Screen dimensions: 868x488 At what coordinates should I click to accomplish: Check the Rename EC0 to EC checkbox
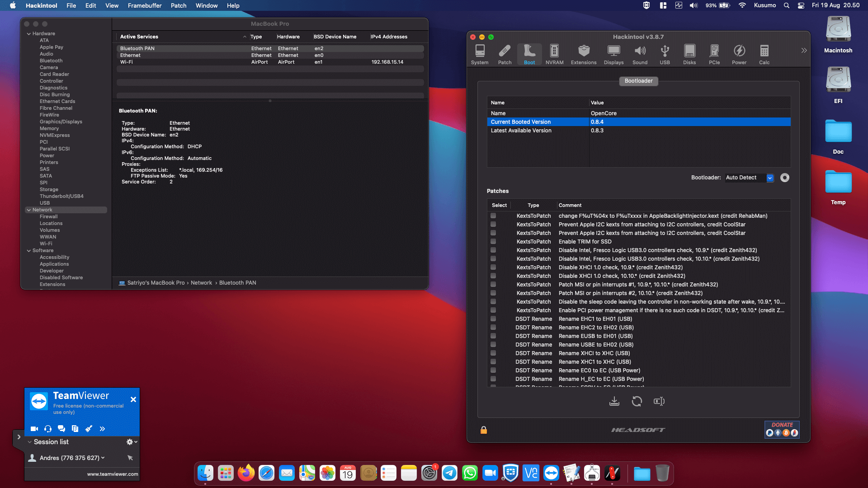pos(493,371)
